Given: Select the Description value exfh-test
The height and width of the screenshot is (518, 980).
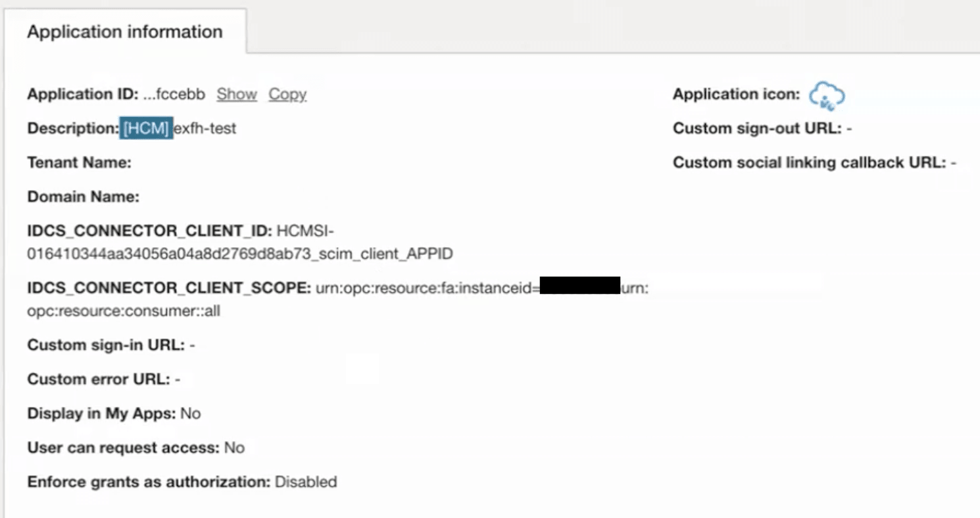Looking at the screenshot, I should (206, 129).
